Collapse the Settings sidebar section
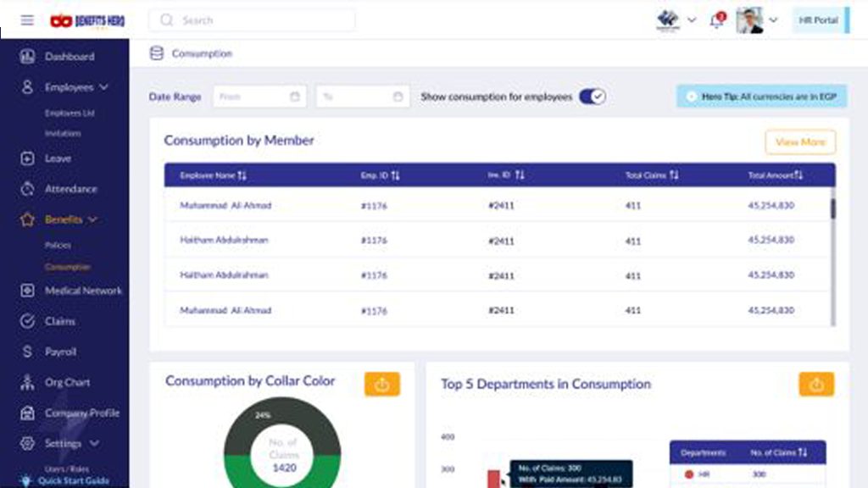This screenshot has width=868, height=488. (94, 443)
